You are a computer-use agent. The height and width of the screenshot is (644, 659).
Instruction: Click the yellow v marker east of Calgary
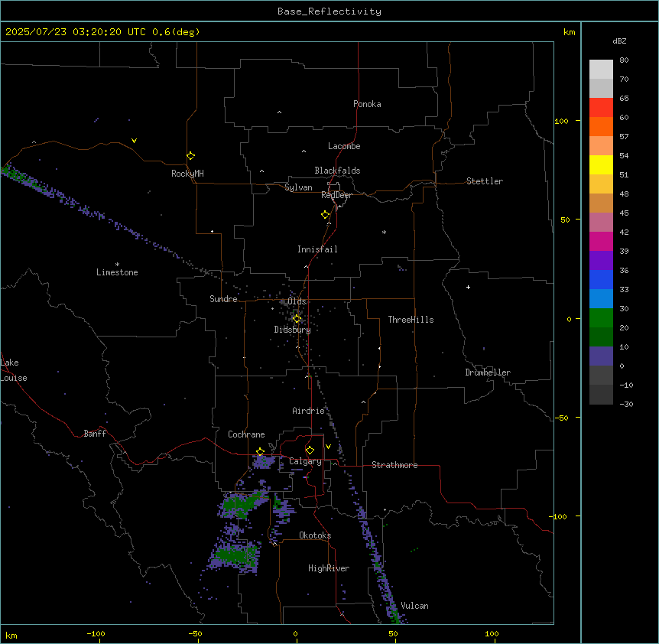click(x=328, y=447)
